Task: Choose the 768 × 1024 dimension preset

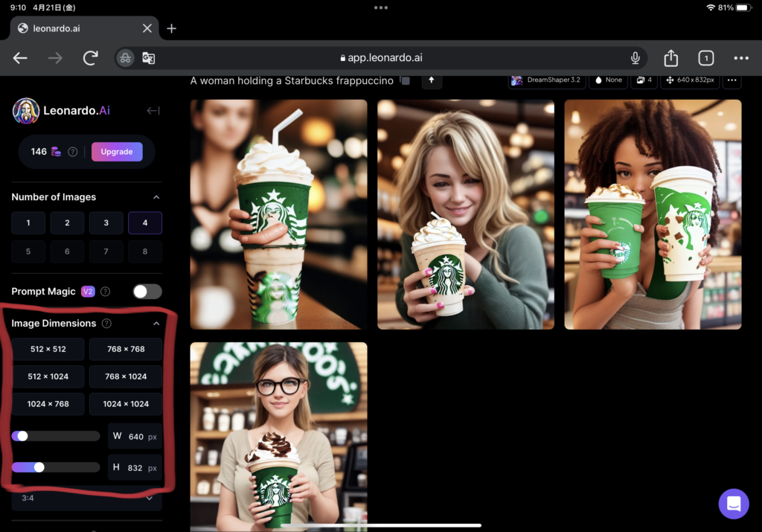Action: pos(125,376)
